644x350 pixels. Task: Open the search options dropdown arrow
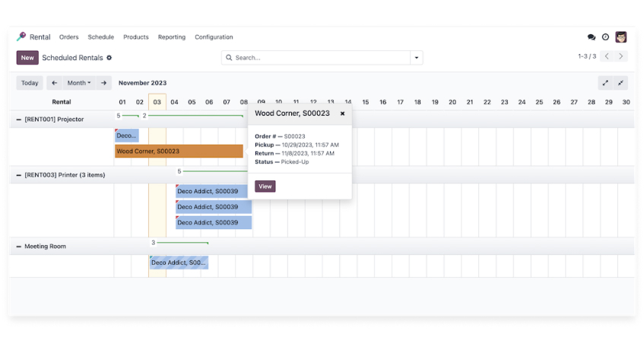click(x=417, y=58)
